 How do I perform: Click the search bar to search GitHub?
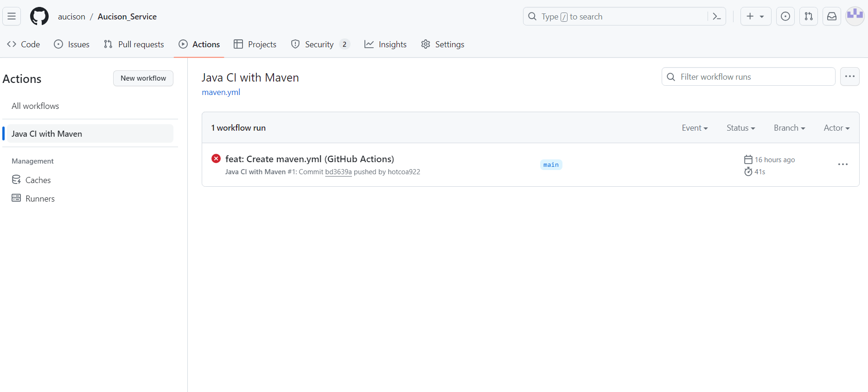624,16
